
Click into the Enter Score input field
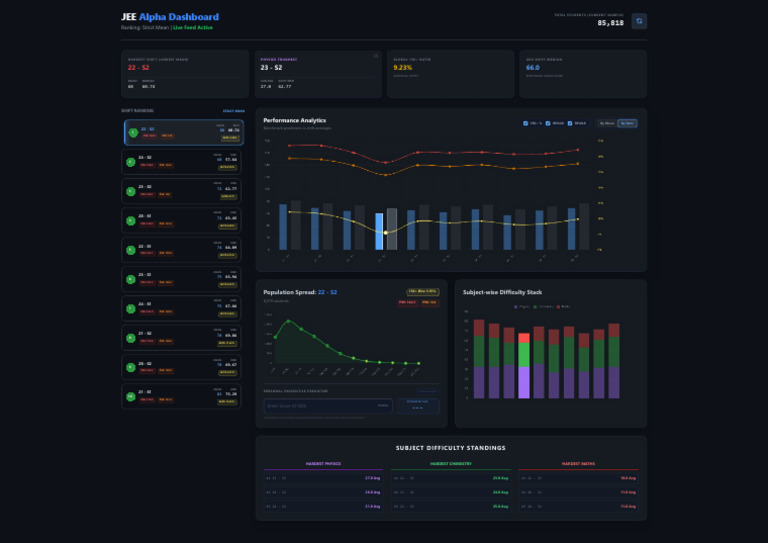click(x=328, y=406)
